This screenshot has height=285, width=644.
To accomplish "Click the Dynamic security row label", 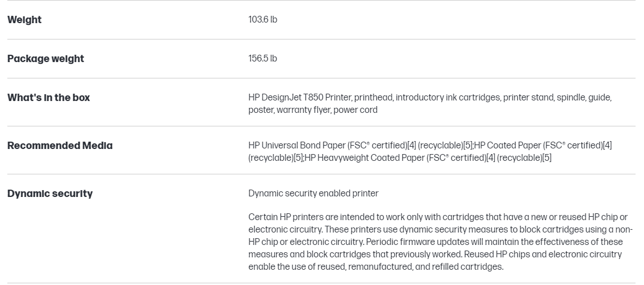I will pyautogui.click(x=50, y=194).
